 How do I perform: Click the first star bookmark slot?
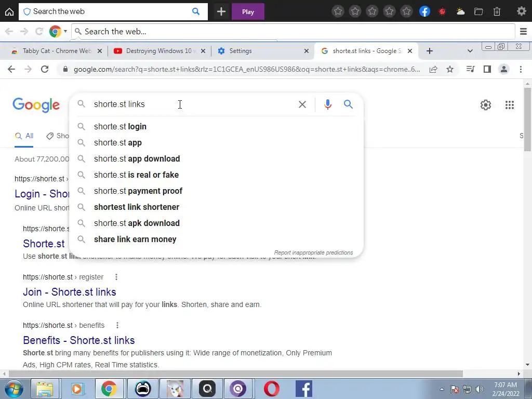[338, 11]
